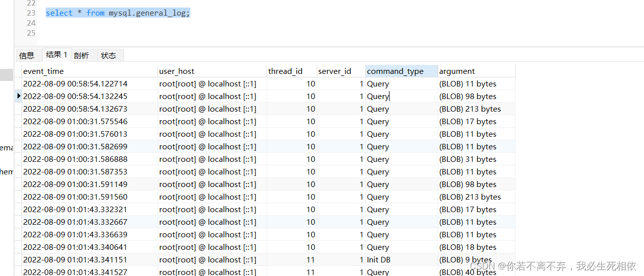Viewport: 644px width, 276px height.
Task: Select cell 2022-08-09 01:00:31.591149
Action: 90,184
